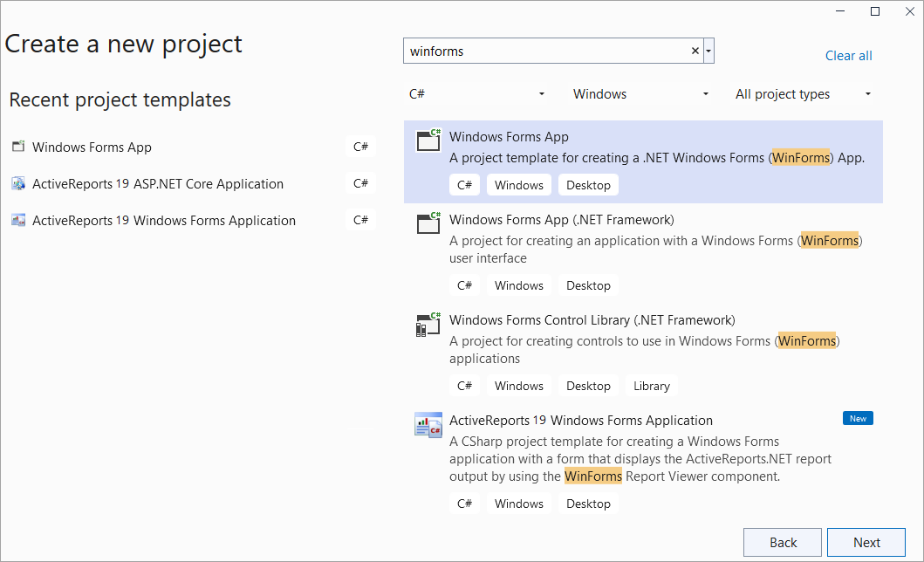
Task: Click the Windows tag under Windows Forms App
Action: pos(518,185)
